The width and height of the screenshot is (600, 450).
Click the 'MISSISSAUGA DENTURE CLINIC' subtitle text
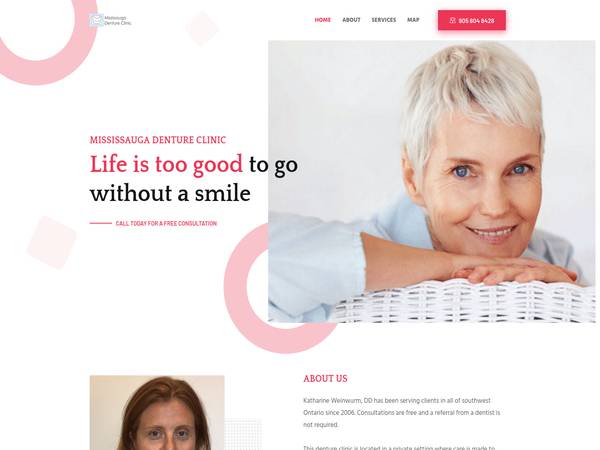158,140
